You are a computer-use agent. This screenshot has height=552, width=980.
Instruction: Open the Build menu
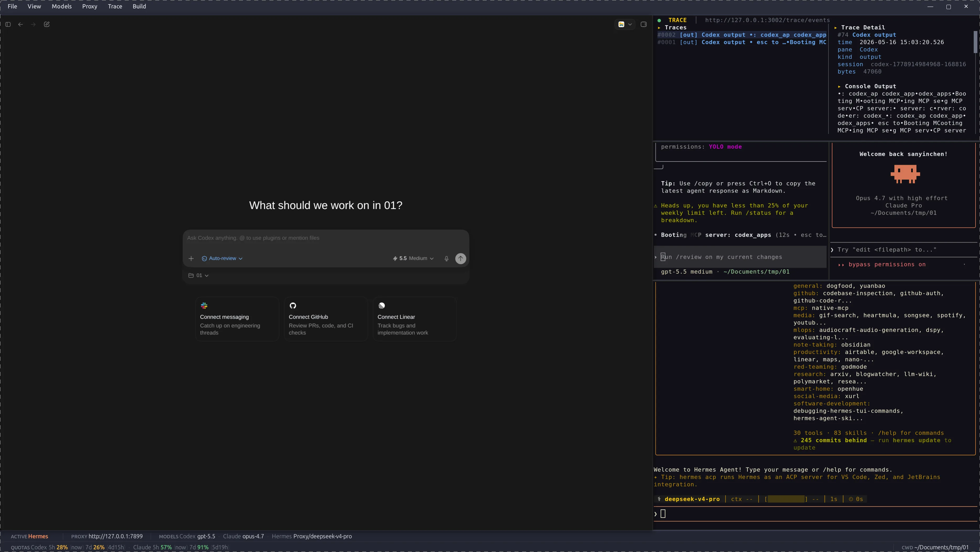tap(139, 7)
